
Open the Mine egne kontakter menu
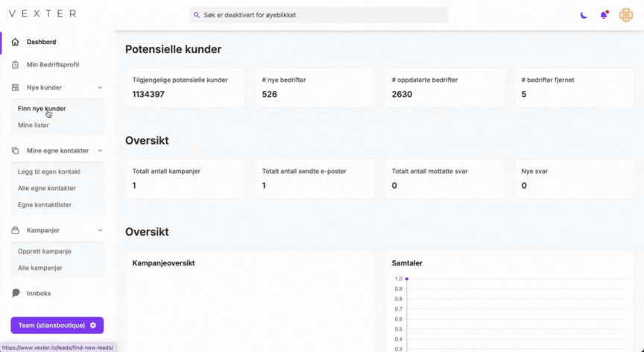[x=57, y=151]
